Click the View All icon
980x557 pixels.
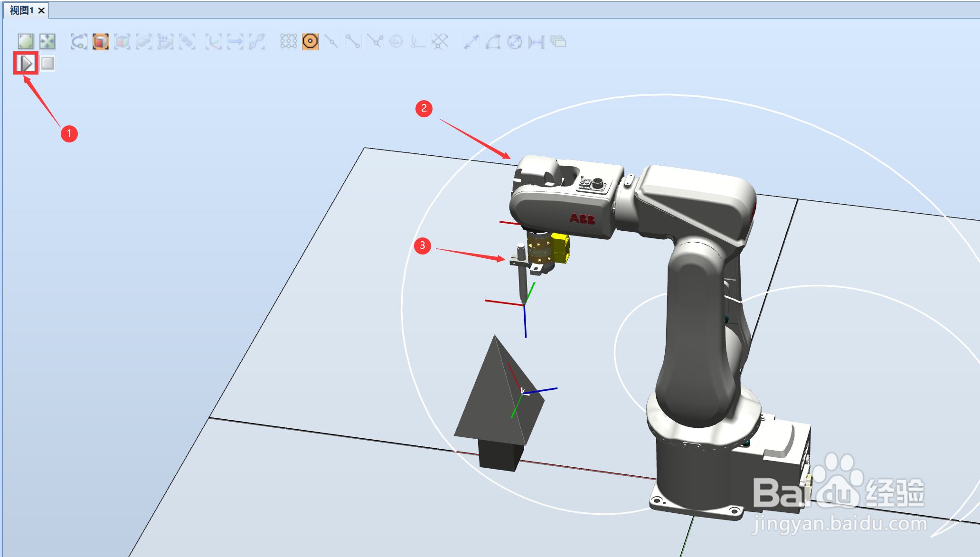click(26, 42)
